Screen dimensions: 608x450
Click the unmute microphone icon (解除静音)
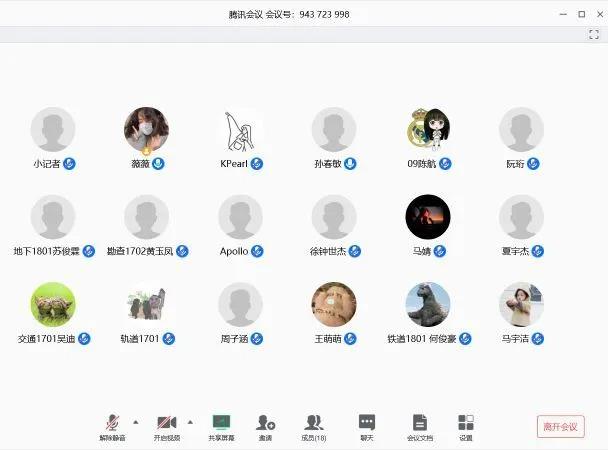click(x=112, y=423)
